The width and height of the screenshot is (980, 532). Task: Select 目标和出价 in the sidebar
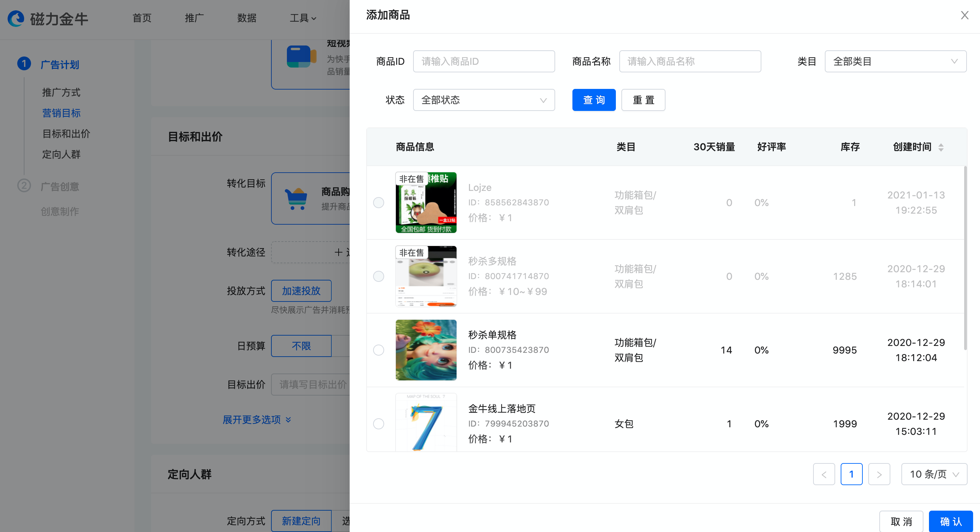[66, 134]
